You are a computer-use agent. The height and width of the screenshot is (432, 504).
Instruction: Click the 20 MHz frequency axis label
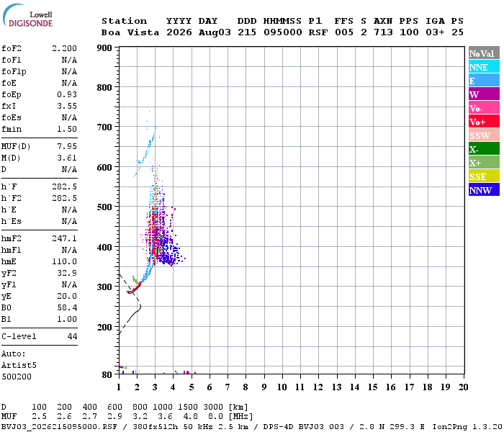pyautogui.click(x=463, y=387)
